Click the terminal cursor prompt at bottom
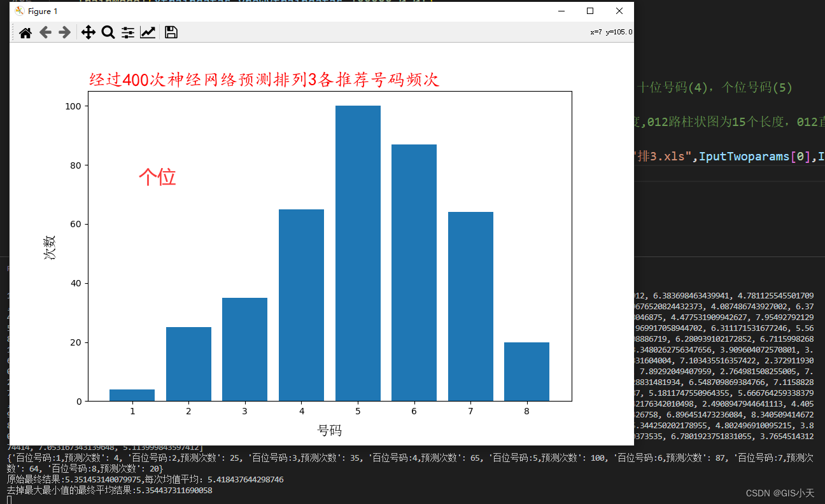825x504 pixels. click(x=9, y=500)
